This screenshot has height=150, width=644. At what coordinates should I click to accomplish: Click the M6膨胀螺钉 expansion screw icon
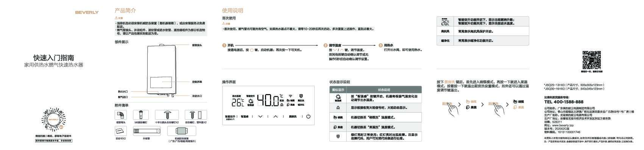pyautogui.click(x=141, y=115)
